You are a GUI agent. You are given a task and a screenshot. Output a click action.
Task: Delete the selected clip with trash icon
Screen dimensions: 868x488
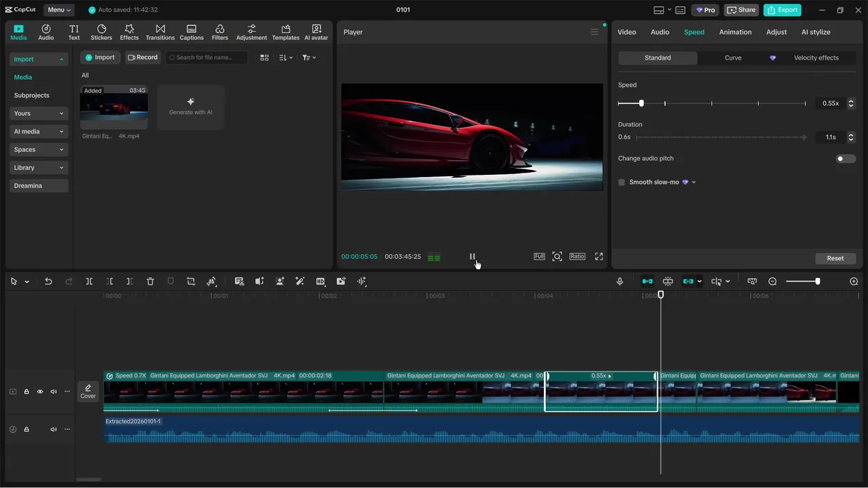[151, 281]
